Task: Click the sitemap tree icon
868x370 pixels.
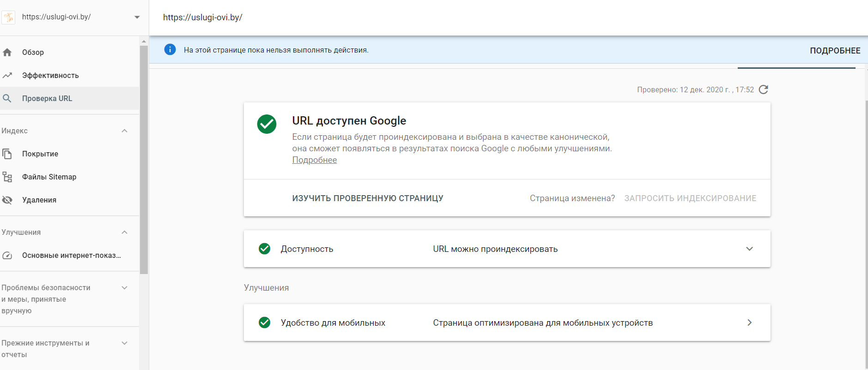Action: (x=7, y=177)
